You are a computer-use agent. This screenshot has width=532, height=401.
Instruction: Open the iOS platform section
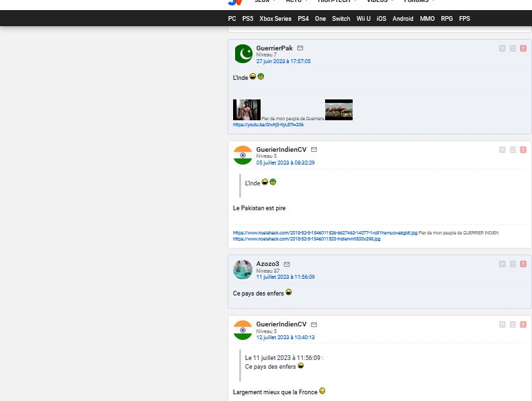coord(382,19)
